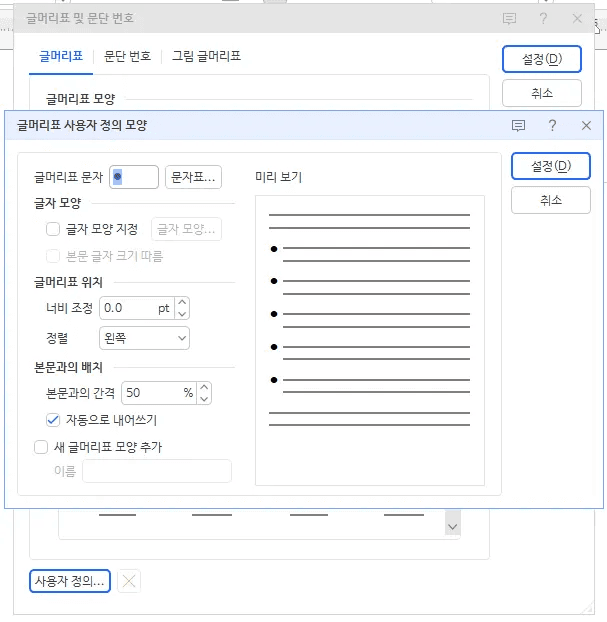The image size is (607, 622).
Task: Increase 본문과의 간격 percentage with up arrow
Action: point(204,387)
